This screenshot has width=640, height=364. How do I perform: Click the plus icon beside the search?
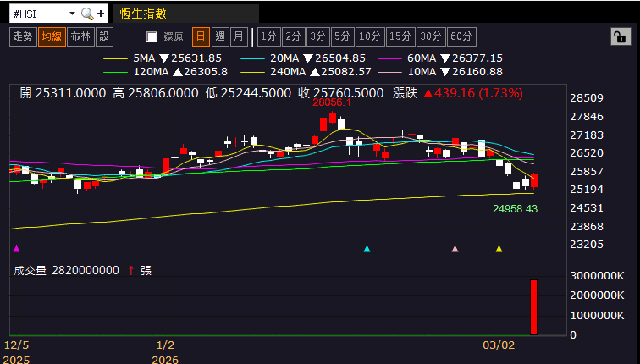[101, 14]
